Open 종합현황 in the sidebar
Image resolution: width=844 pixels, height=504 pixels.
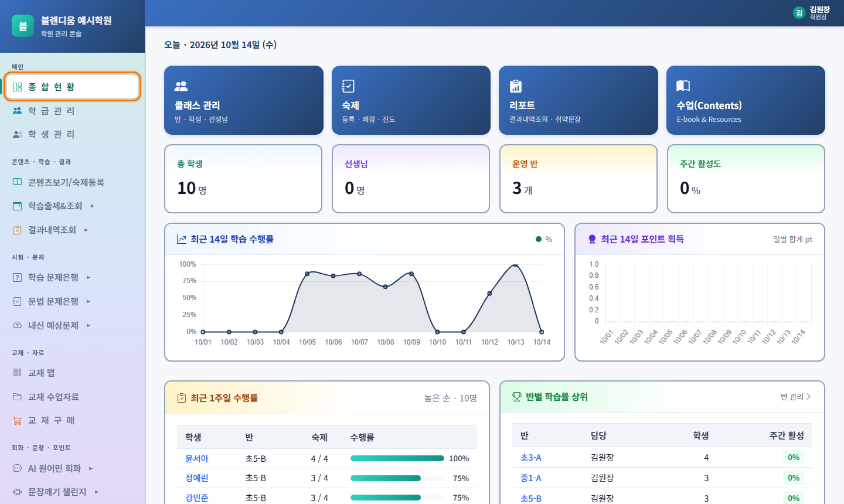[x=73, y=87]
